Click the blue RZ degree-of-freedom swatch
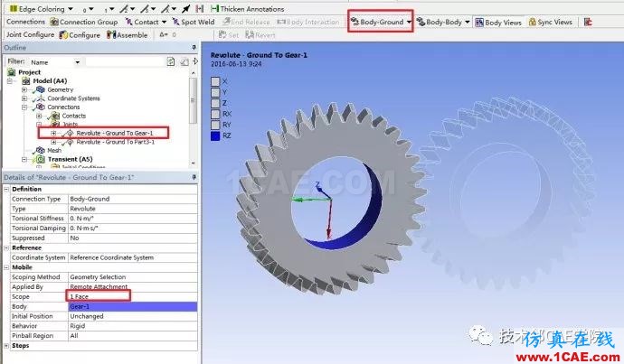The width and height of the screenshot is (624, 364). pyautogui.click(x=215, y=135)
